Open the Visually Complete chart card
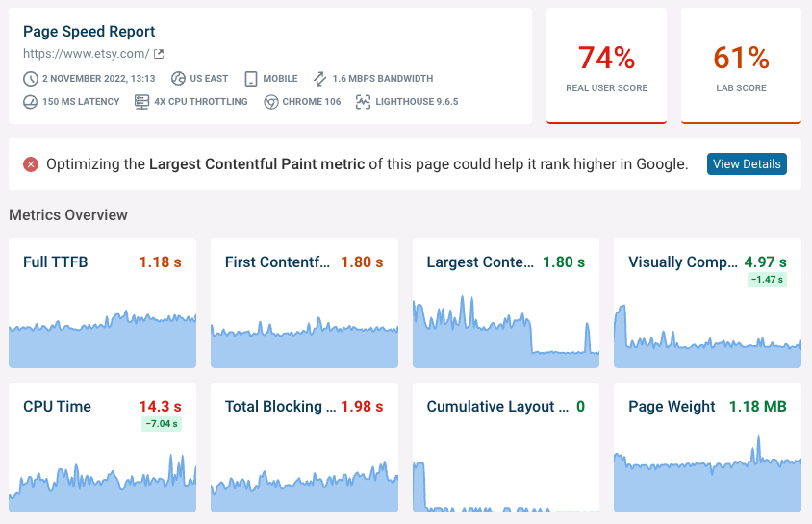 pyautogui.click(x=707, y=303)
